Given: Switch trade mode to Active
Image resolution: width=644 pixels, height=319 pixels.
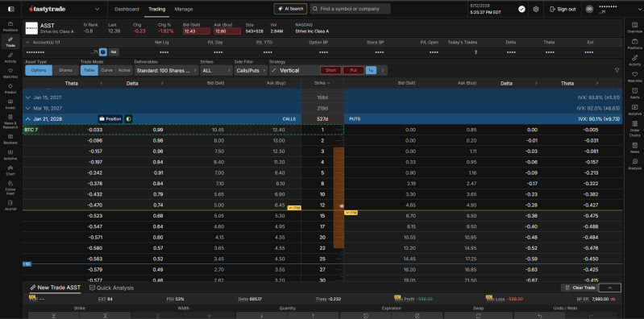Looking at the screenshot, I should pos(124,70).
